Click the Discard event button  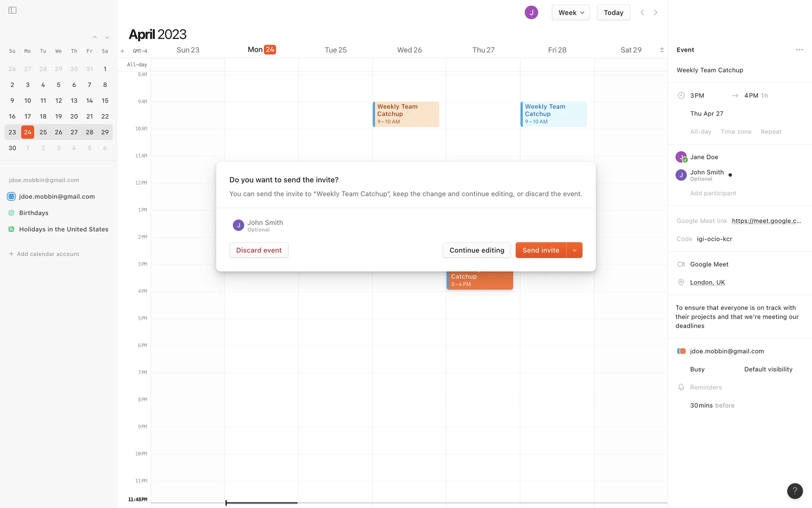pos(259,250)
